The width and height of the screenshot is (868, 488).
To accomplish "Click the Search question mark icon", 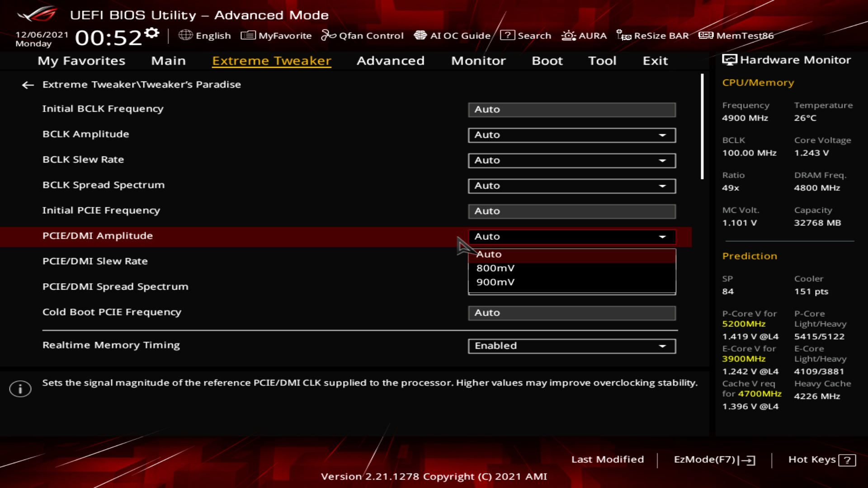I will coord(507,35).
